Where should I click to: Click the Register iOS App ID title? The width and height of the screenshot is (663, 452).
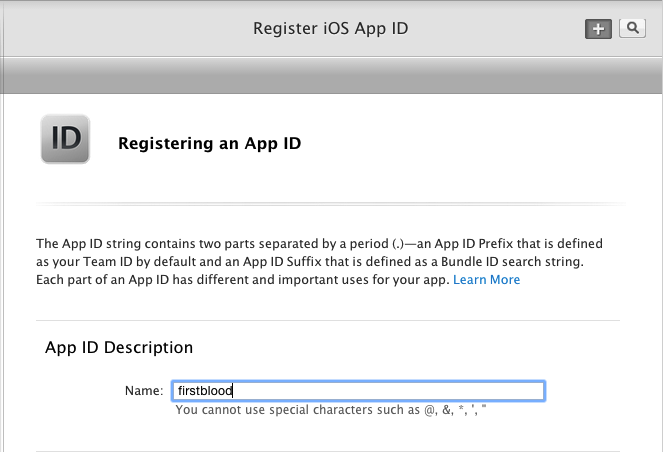[x=330, y=28]
